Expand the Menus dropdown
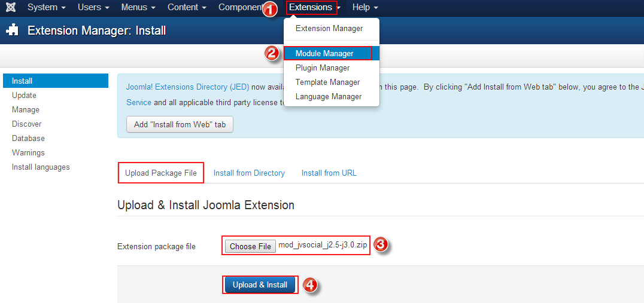 138,7
